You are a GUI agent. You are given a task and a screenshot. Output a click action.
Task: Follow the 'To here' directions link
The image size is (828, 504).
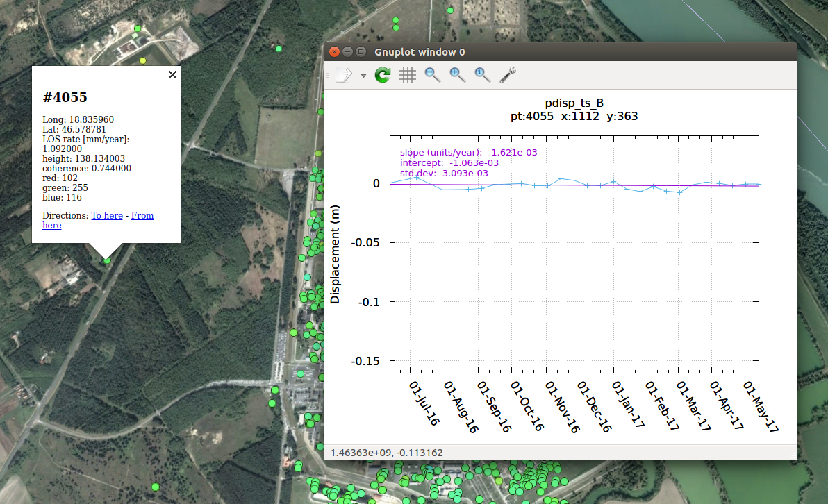(107, 216)
